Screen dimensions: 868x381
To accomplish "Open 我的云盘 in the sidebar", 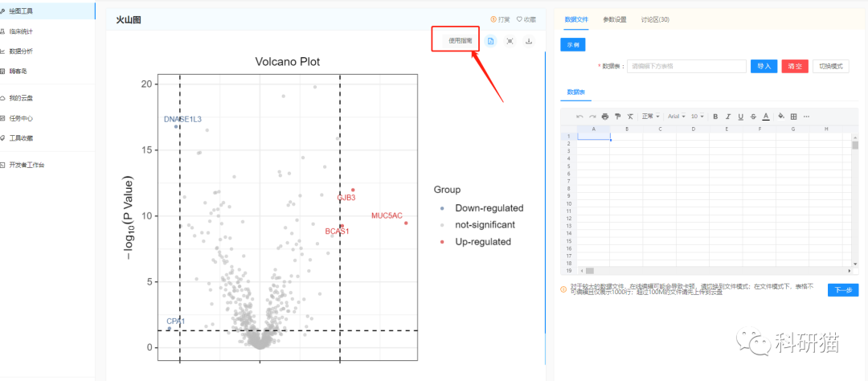I will tap(47, 98).
